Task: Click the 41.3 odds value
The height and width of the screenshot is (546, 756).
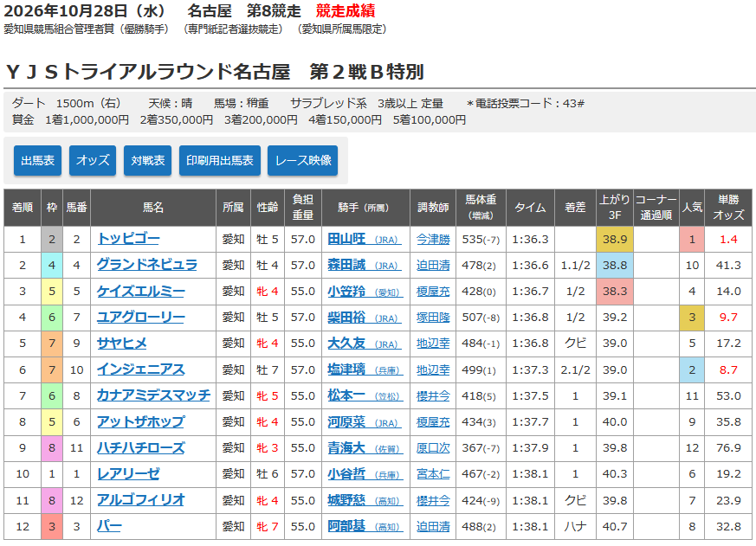Action: click(x=728, y=265)
